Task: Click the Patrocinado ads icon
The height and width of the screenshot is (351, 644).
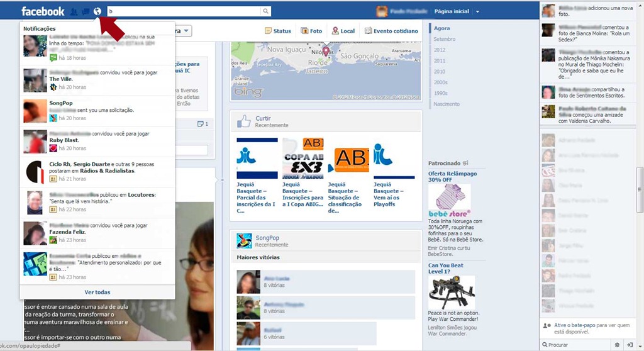Action: click(x=465, y=163)
